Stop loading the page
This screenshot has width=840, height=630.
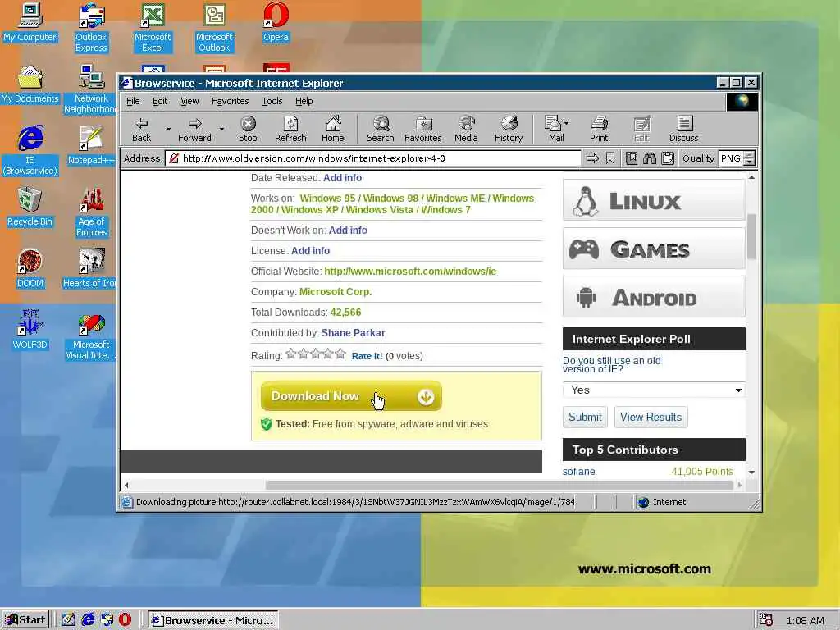pos(248,130)
